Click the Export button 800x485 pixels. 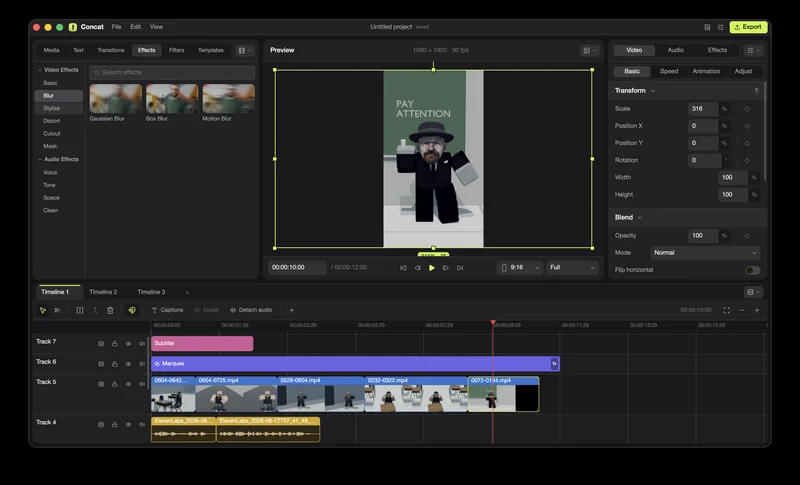click(748, 27)
